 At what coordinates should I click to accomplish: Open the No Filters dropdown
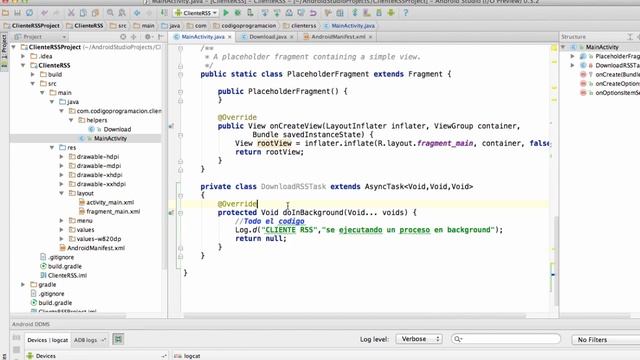[606, 340]
